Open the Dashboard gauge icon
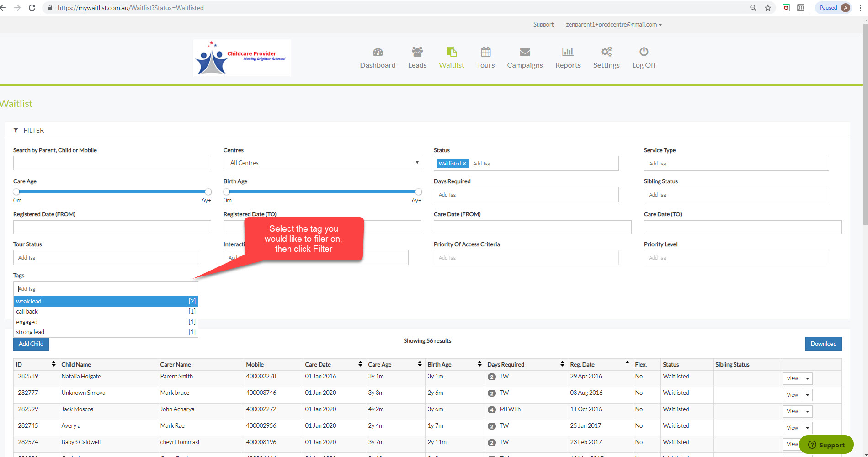Viewport: 868px width, 457px height. (x=378, y=52)
